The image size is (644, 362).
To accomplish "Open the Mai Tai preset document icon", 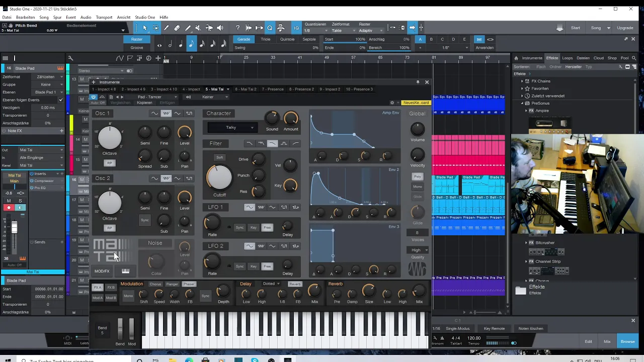I will pos(111,97).
